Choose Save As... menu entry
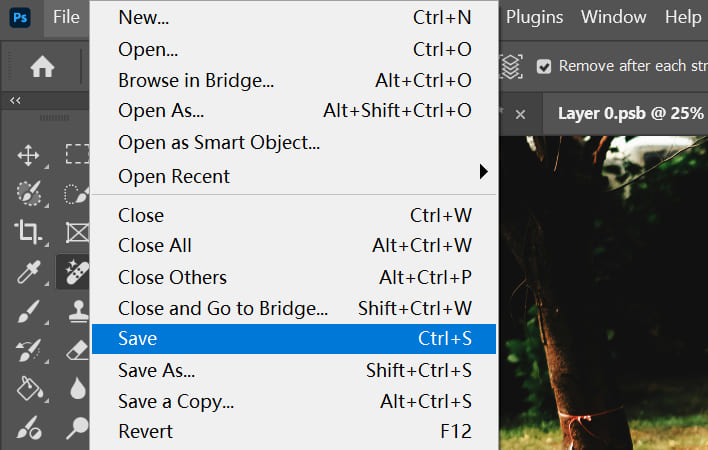The height and width of the screenshot is (450, 708). click(294, 371)
